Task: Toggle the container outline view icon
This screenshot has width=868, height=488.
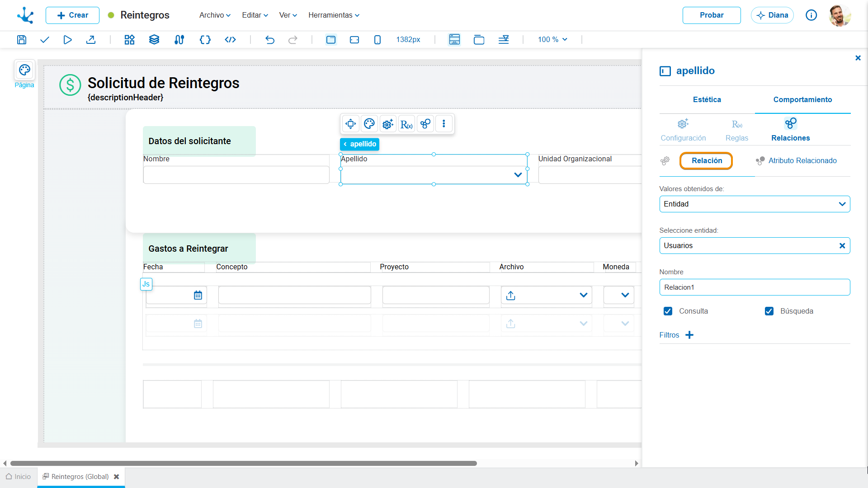Action: pyautogui.click(x=479, y=40)
